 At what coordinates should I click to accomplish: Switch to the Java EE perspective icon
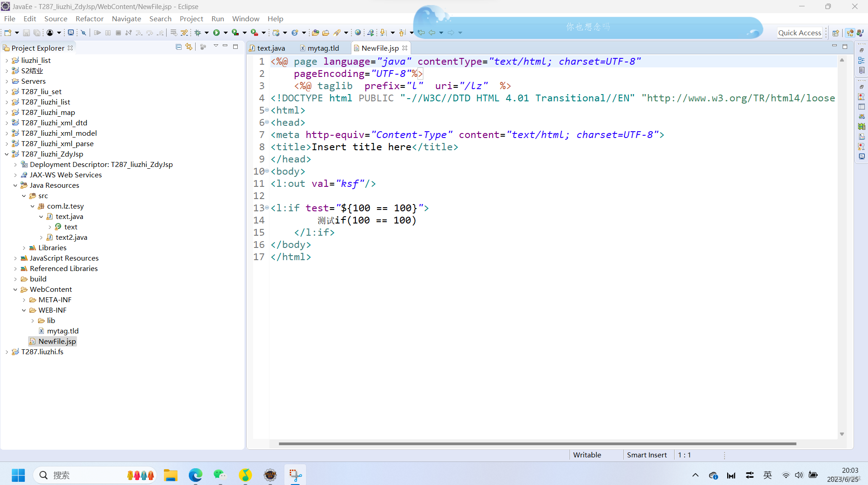click(850, 33)
